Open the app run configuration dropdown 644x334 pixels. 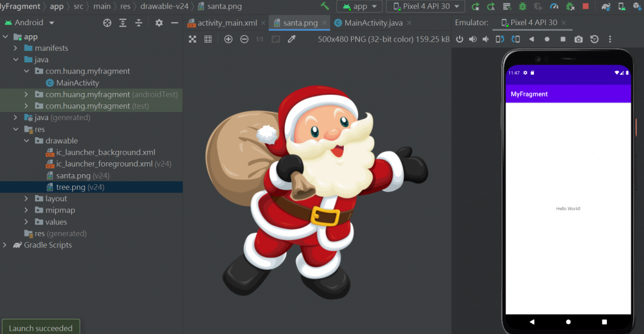(x=359, y=6)
